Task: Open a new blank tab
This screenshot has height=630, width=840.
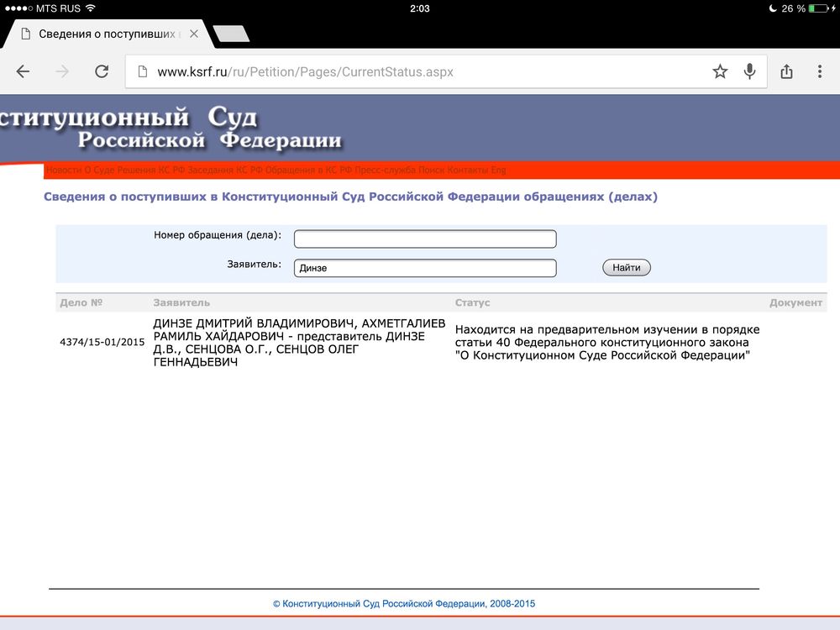Action: (x=230, y=34)
